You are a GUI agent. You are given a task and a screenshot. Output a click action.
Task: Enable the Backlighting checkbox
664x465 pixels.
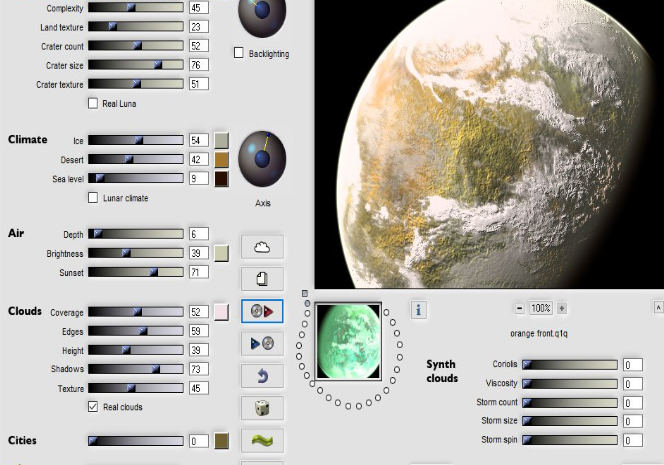(x=239, y=53)
